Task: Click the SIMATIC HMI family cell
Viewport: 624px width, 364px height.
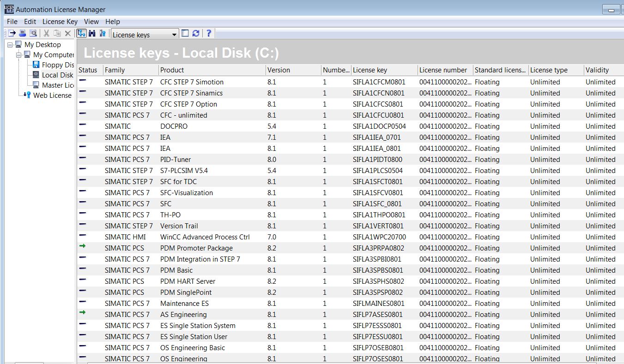Action: pos(125,237)
